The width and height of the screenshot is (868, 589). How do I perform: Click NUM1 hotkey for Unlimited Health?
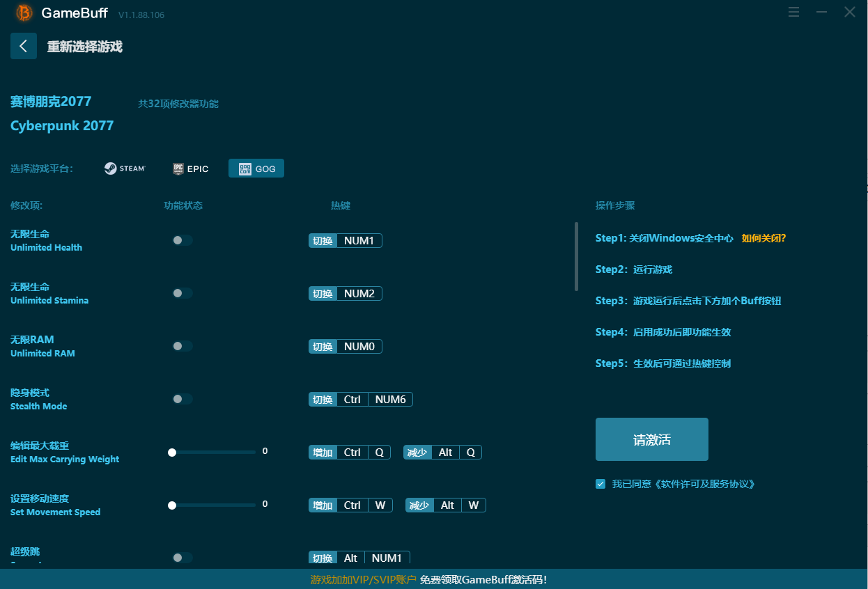click(x=359, y=241)
